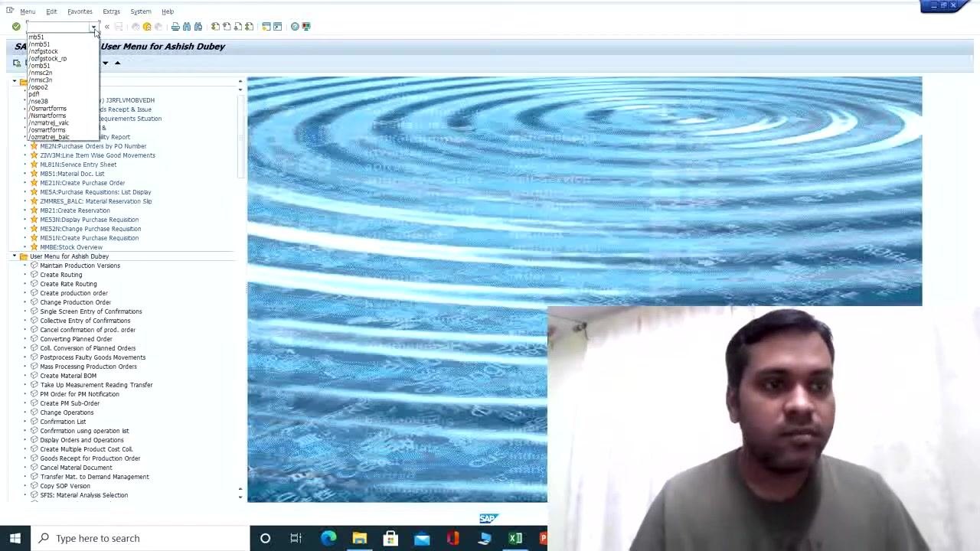
Task: Open the Mail app on the taskbar
Action: tap(422, 538)
